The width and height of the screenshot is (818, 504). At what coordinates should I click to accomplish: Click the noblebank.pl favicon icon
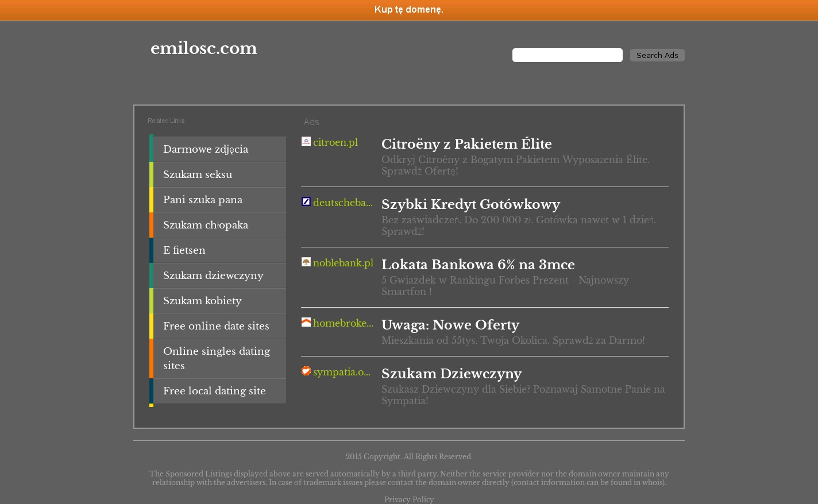pyautogui.click(x=306, y=262)
